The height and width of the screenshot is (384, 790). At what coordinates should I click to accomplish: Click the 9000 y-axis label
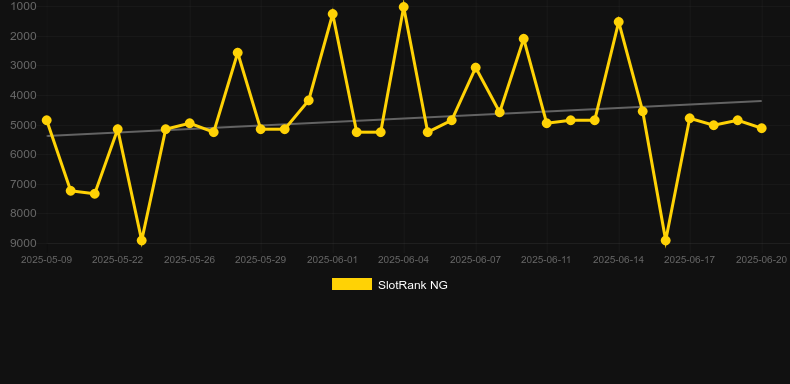[23, 243]
